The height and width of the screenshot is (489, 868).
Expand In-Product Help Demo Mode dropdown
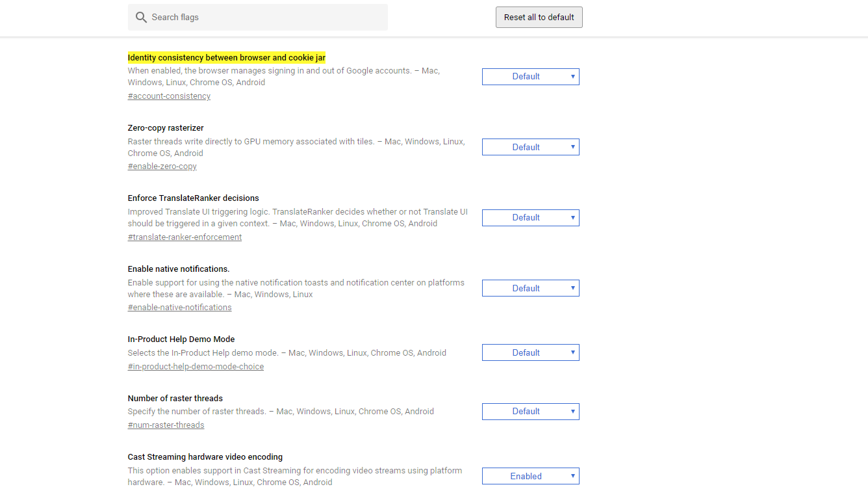coord(530,352)
